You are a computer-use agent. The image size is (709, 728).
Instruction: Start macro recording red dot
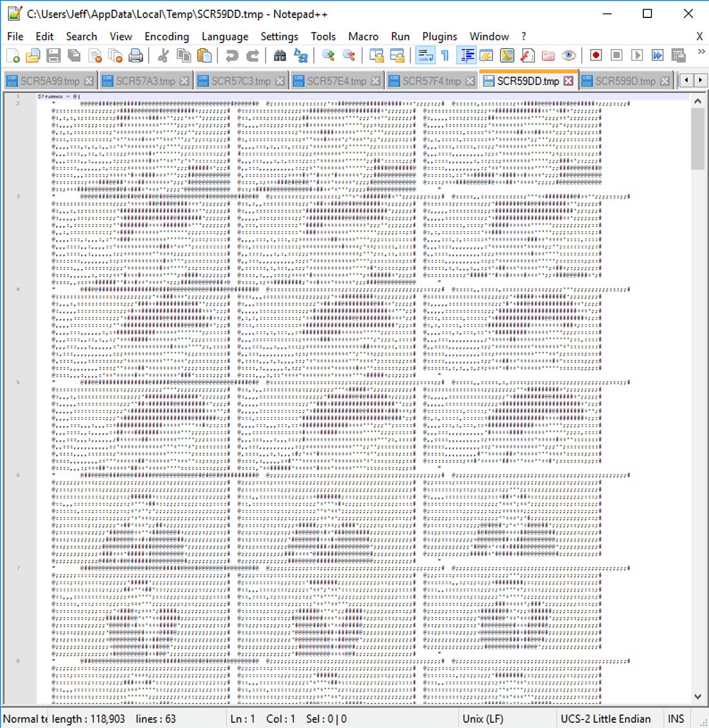596,55
